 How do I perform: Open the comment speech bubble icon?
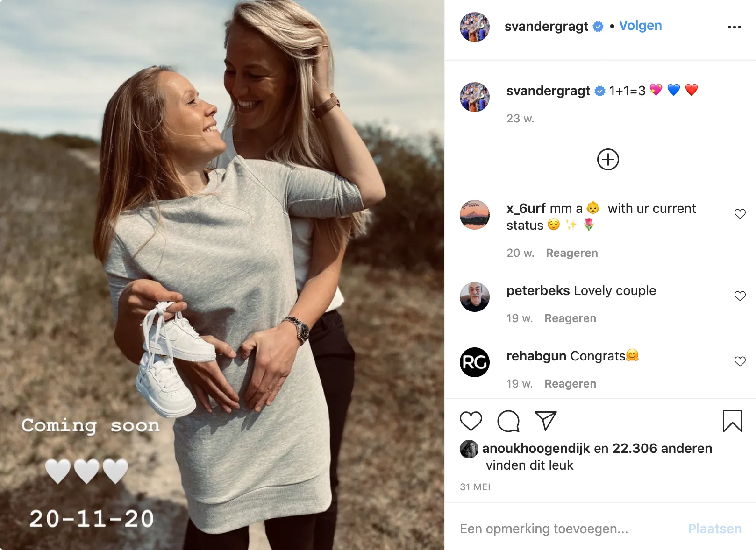[508, 421]
